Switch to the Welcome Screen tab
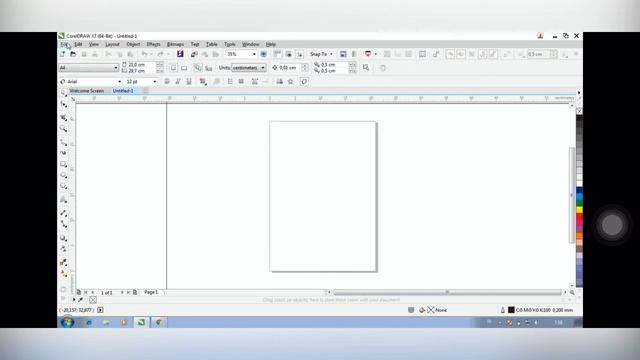 click(x=87, y=91)
